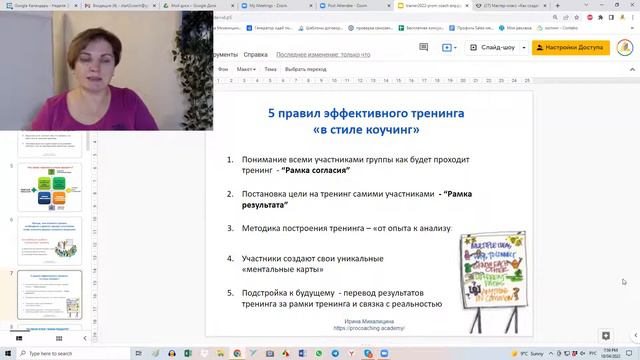The width and height of the screenshot is (640, 360).
Task: Open the Google account avatar
Action: (x=625, y=47)
